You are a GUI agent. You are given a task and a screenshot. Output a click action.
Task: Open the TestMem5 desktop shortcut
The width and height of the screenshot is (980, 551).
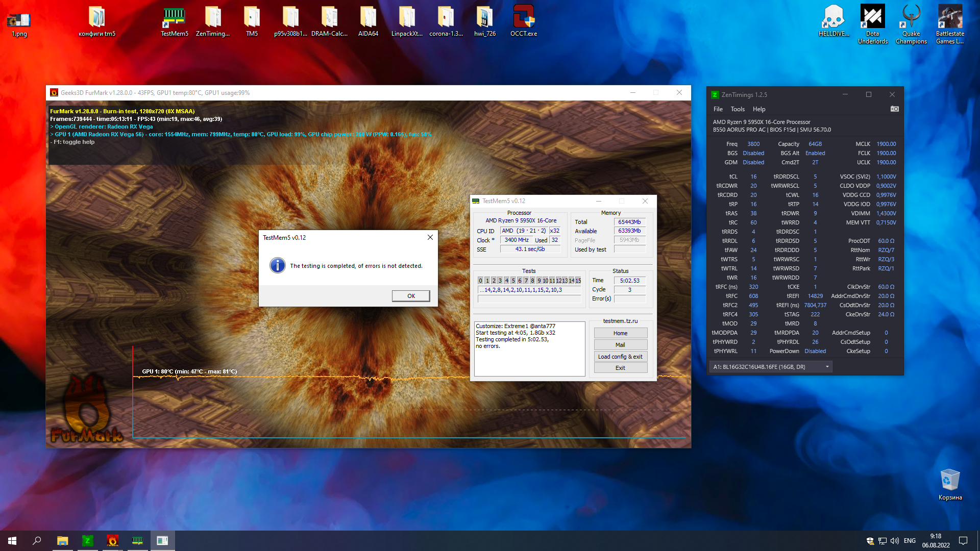(174, 20)
